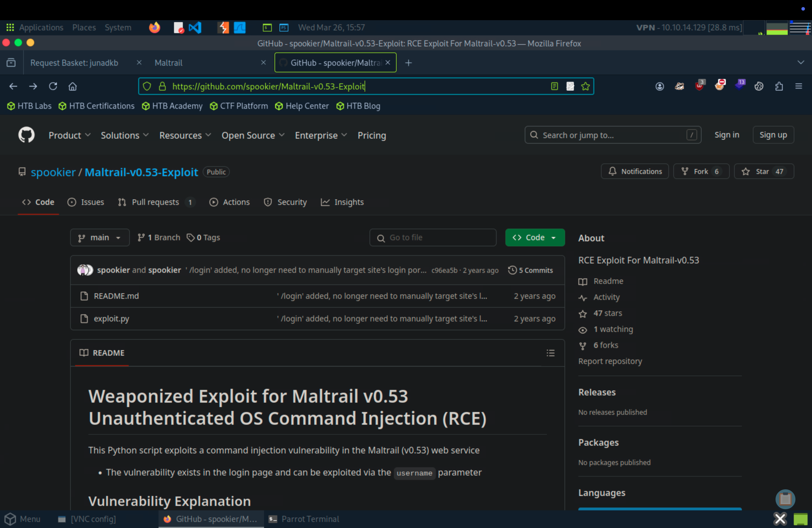812x528 pixels.
Task: Close the Request Basket tab
Action: pos(139,62)
